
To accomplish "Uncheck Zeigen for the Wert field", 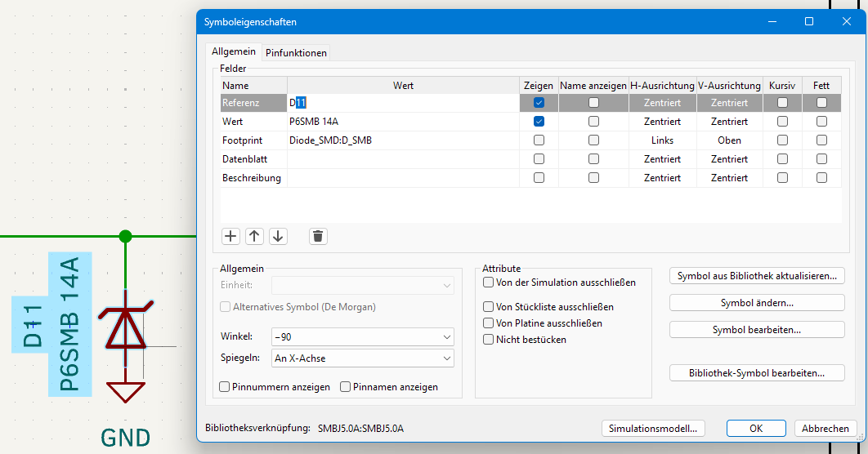I will click(539, 122).
